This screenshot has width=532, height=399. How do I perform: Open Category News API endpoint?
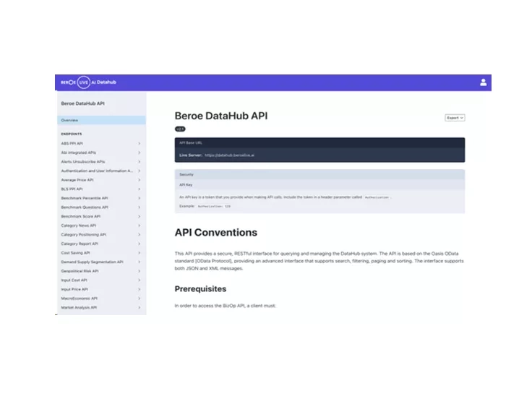point(79,226)
